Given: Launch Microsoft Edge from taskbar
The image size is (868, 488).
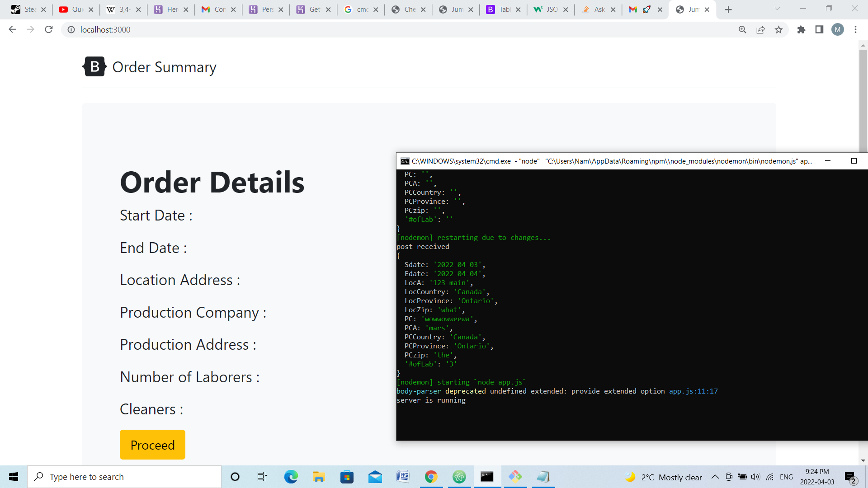Looking at the screenshot, I should point(291,477).
